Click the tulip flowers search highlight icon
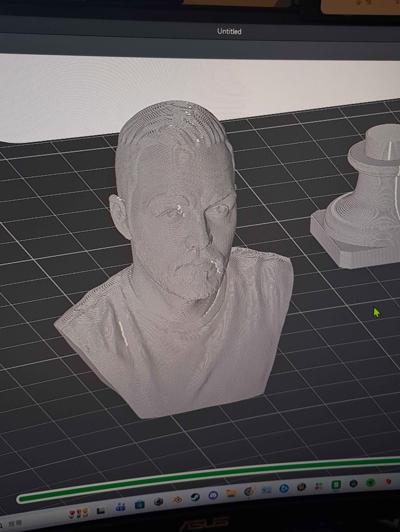 click(79, 514)
